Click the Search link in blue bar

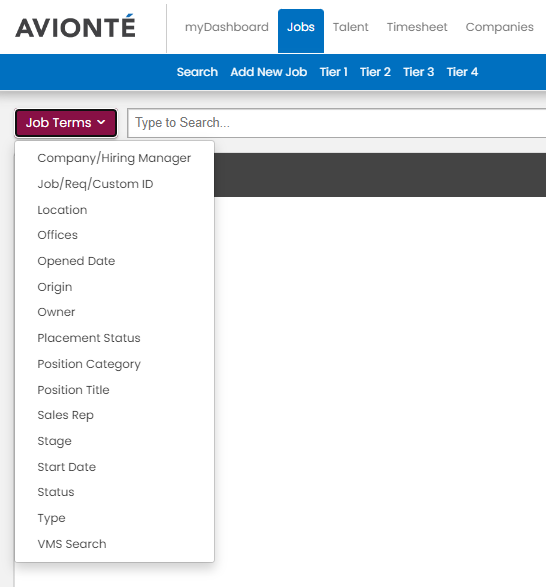click(197, 72)
